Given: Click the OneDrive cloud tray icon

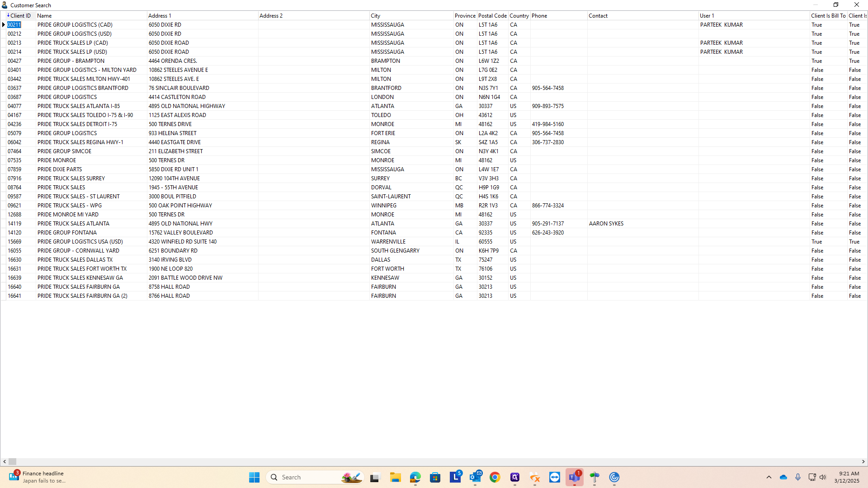Looking at the screenshot, I should click(783, 477).
